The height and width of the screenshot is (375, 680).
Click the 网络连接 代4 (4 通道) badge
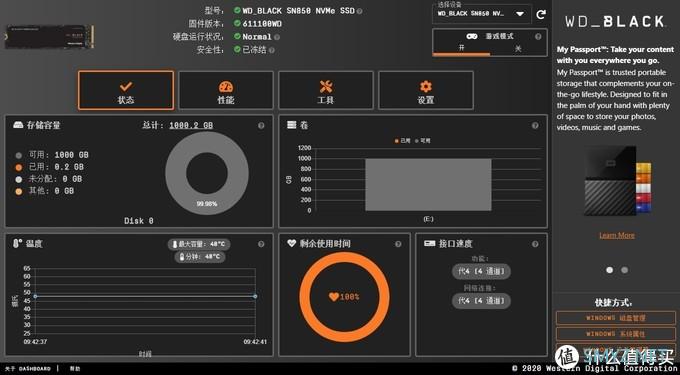(481, 300)
